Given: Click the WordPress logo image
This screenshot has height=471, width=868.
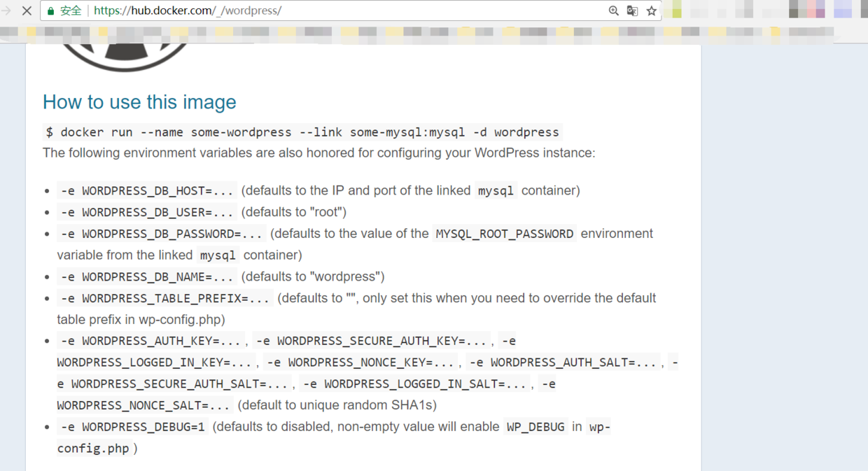Looking at the screenshot, I should tap(127, 57).
